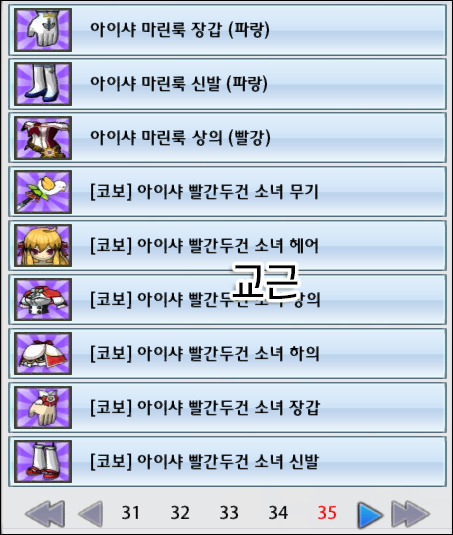Viewport: 453px width, 535px height.
Task: Select row [코보] 아이샤 빨간두건 소녀 하의
Action: pyautogui.click(x=227, y=353)
